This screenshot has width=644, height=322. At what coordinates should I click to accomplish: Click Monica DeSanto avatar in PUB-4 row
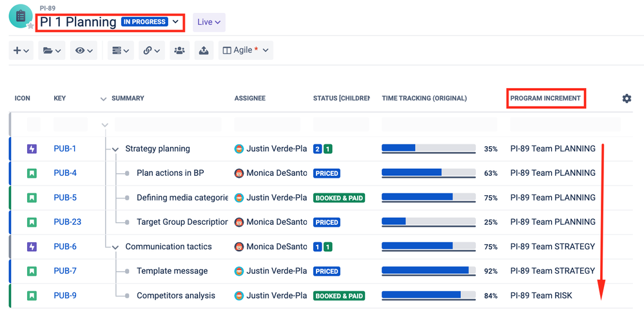(239, 173)
